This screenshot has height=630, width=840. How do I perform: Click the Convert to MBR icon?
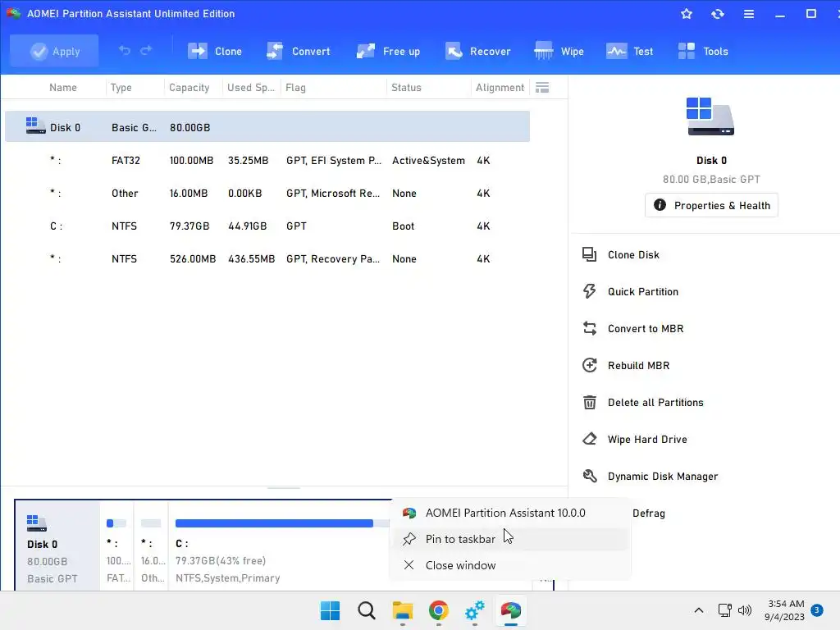tap(589, 328)
